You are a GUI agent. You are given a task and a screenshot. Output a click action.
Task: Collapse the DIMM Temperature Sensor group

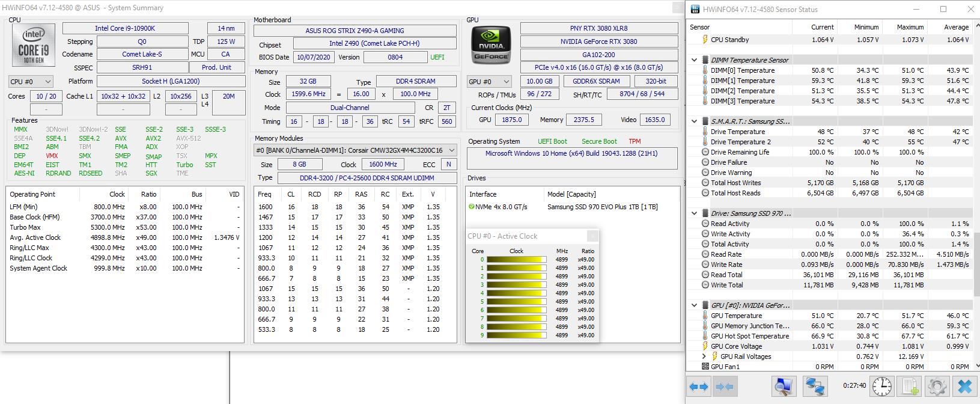(695, 60)
